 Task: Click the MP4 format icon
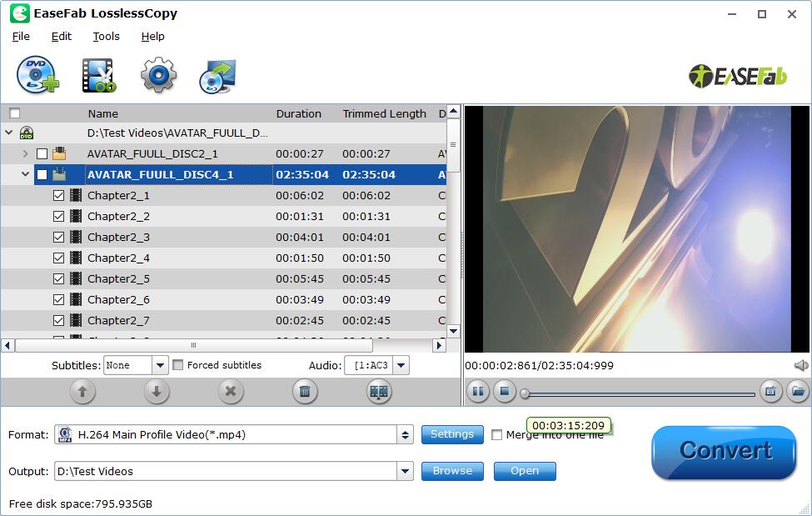click(x=65, y=434)
